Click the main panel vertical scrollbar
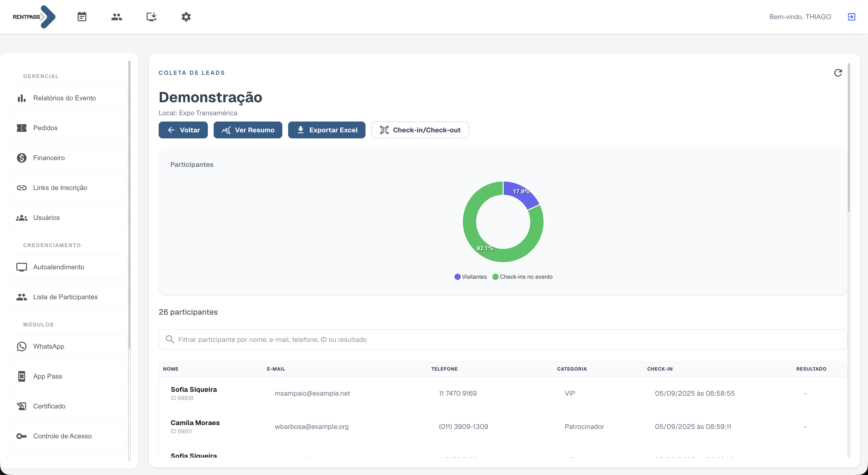The image size is (868, 475). (849, 138)
